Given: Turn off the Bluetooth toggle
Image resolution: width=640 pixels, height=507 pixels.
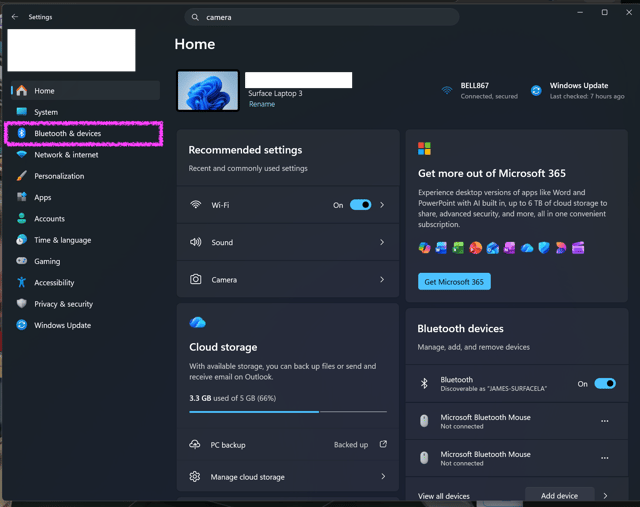Looking at the screenshot, I should (x=605, y=383).
